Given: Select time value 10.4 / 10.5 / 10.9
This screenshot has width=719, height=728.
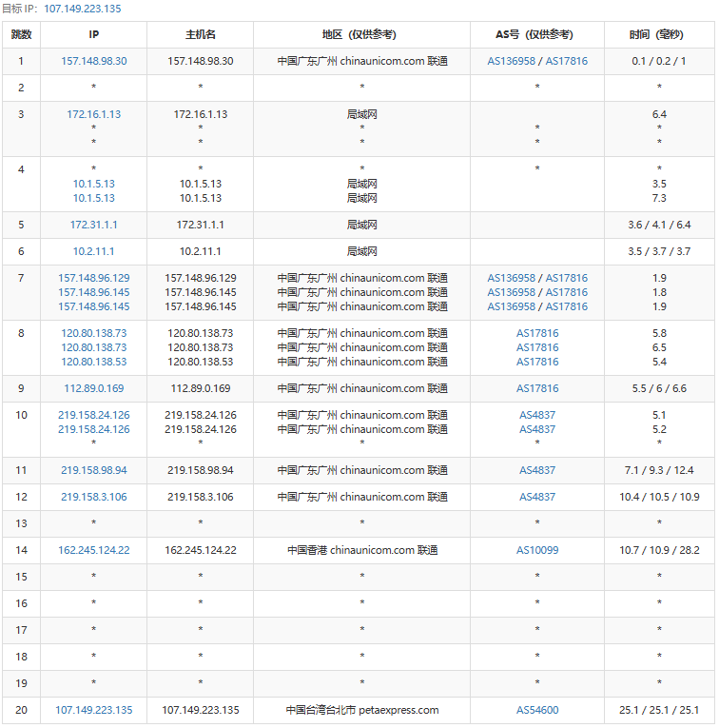Looking at the screenshot, I should pyautogui.click(x=659, y=497).
